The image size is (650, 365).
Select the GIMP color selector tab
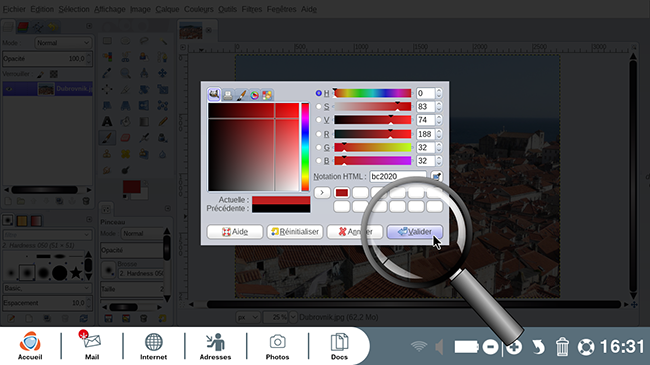pyautogui.click(x=214, y=95)
